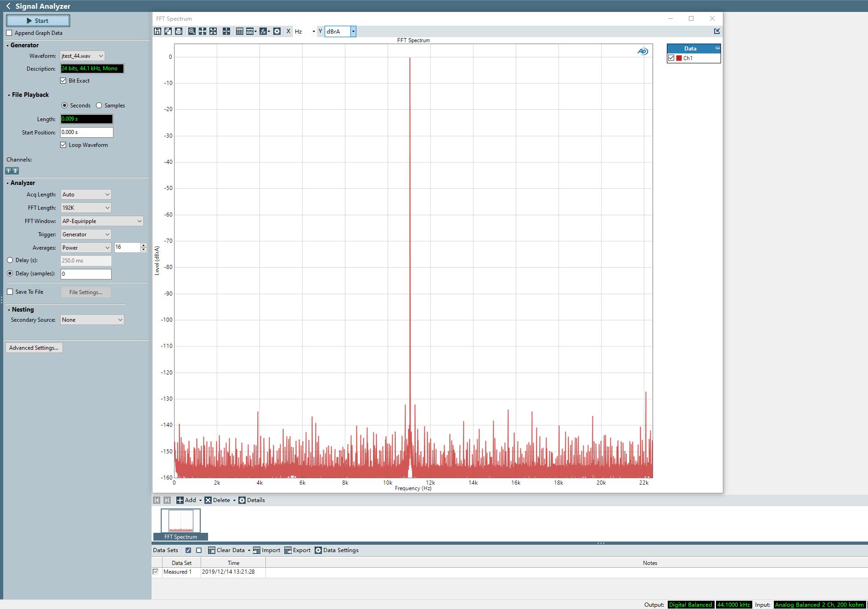Select the pan arrows tool
868x609 pixels.
[202, 31]
